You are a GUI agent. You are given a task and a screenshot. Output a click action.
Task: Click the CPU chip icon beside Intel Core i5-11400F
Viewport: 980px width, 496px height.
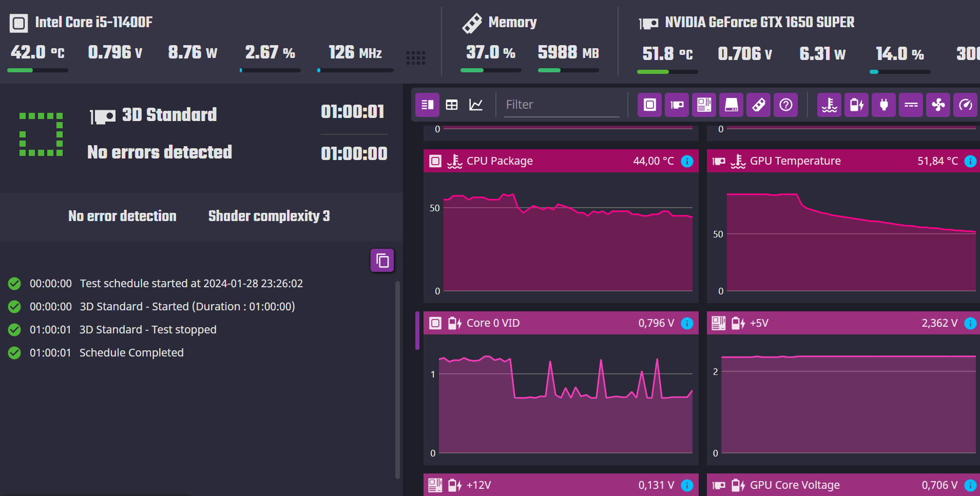19,23
